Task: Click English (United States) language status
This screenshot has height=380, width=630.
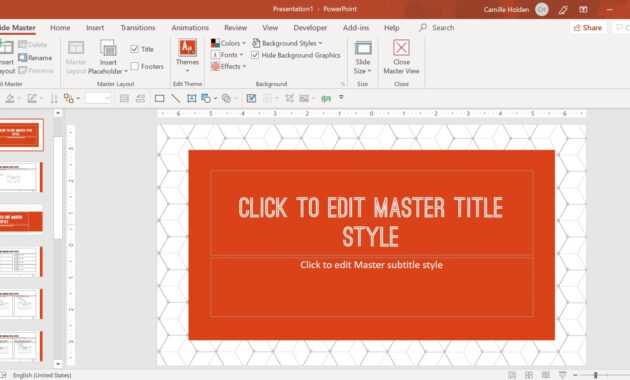Action: pyautogui.click(x=42, y=375)
